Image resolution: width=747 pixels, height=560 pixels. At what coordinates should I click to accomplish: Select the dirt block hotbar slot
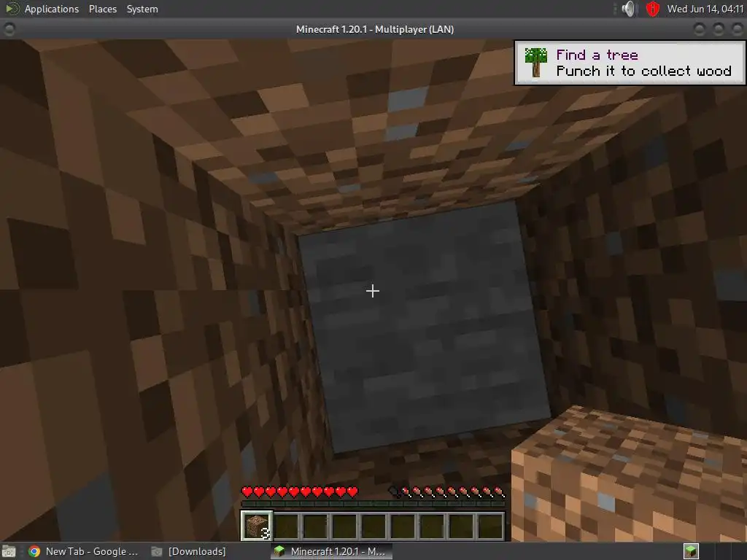pyautogui.click(x=257, y=526)
